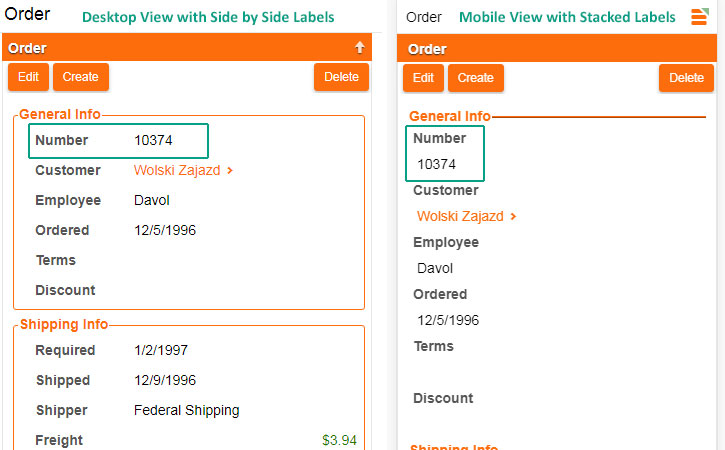Click the Freight amount $3.94
Screen dimensions: 725x450
[342, 440]
